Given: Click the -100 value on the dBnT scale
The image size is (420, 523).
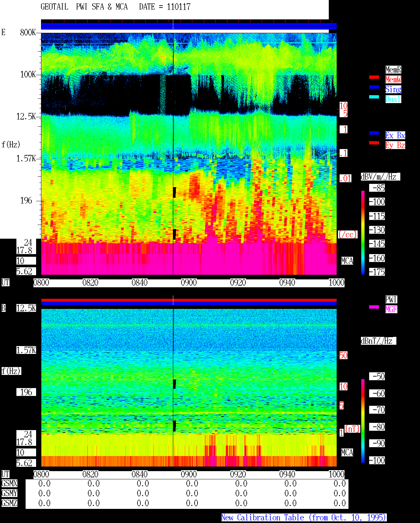Looking at the screenshot, I should point(377,460).
